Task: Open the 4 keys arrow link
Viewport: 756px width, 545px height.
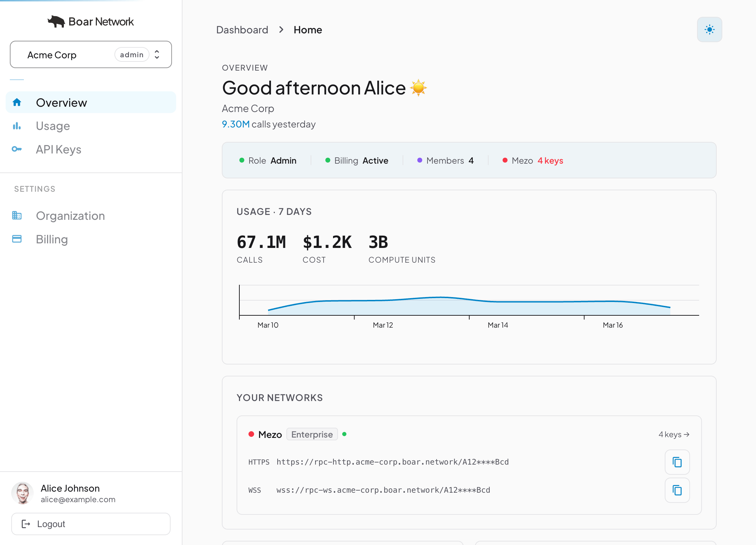Action: (674, 435)
